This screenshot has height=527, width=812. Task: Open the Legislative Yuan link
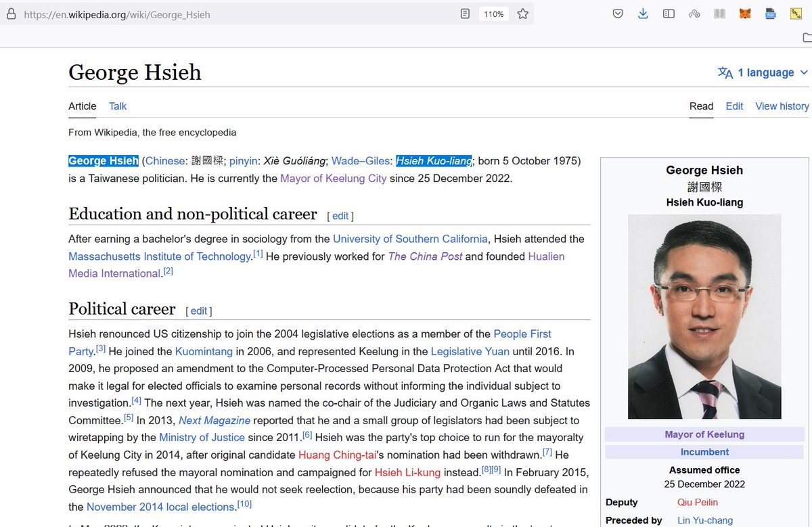(470, 351)
